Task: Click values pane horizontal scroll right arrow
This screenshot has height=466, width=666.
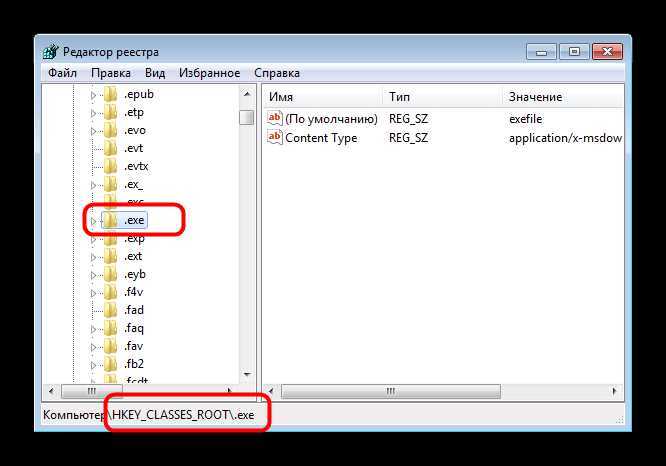Action: click(x=614, y=391)
